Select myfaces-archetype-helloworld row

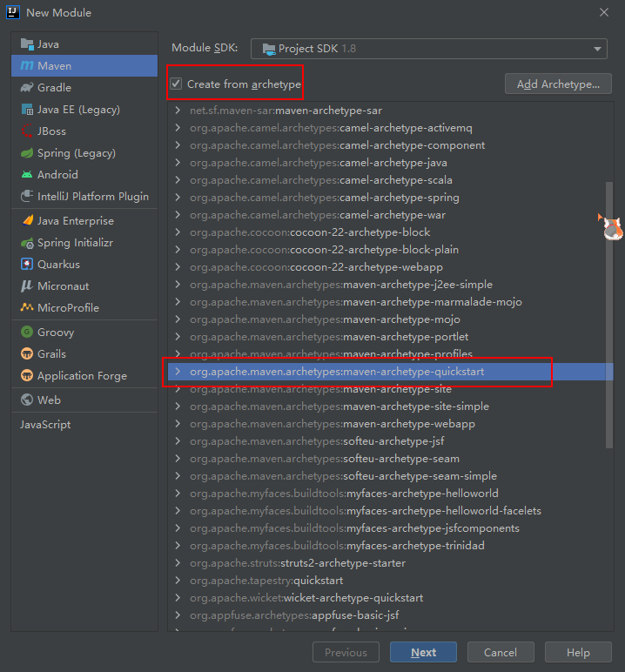click(x=391, y=493)
